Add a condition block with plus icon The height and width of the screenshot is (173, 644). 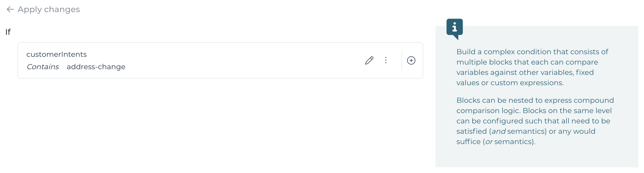click(411, 60)
